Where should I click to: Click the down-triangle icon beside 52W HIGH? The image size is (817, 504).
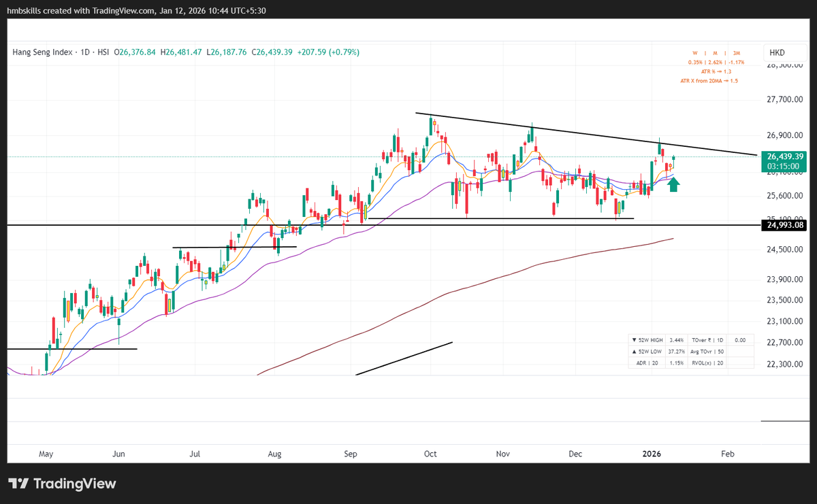[634, 339]
